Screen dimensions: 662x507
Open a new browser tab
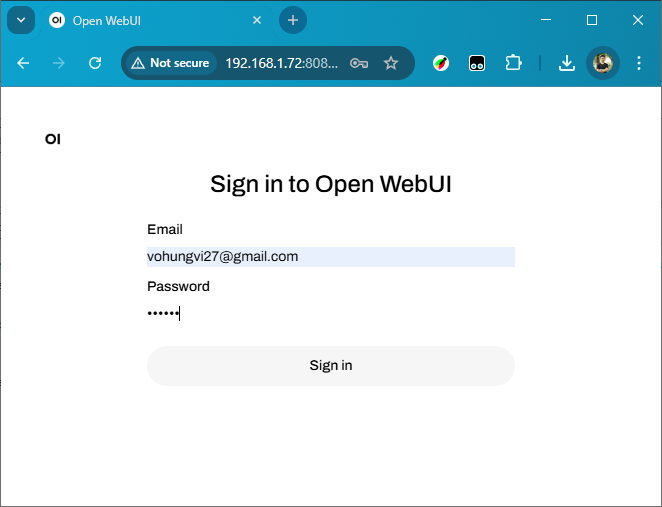293,20
